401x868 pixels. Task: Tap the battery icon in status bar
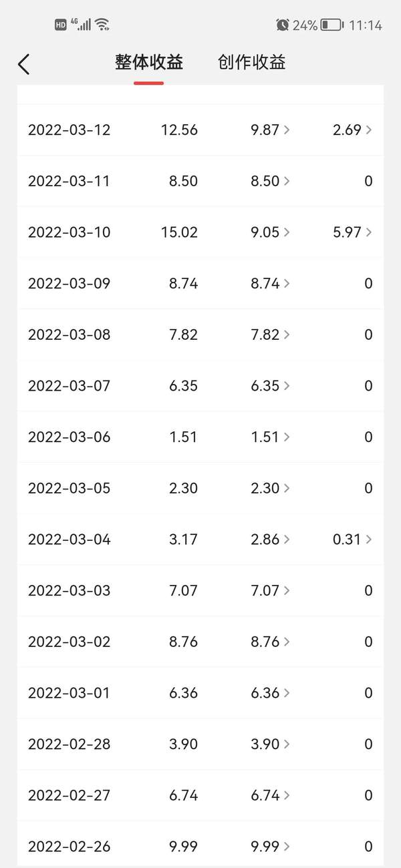pos(331,25)
